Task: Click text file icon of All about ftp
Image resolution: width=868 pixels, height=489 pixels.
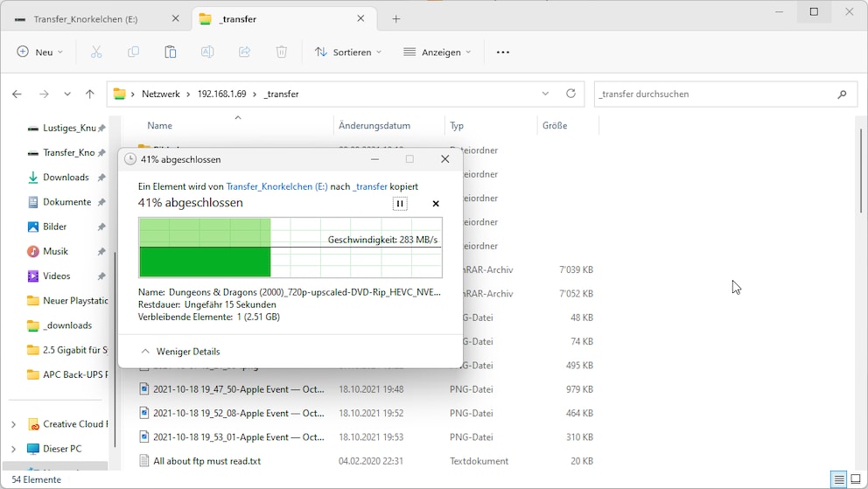Action: (143, 461)
